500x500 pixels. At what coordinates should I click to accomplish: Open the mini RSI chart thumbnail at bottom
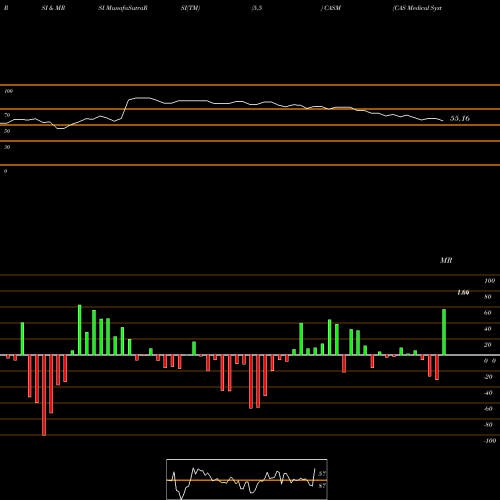[x=247, y=479]
